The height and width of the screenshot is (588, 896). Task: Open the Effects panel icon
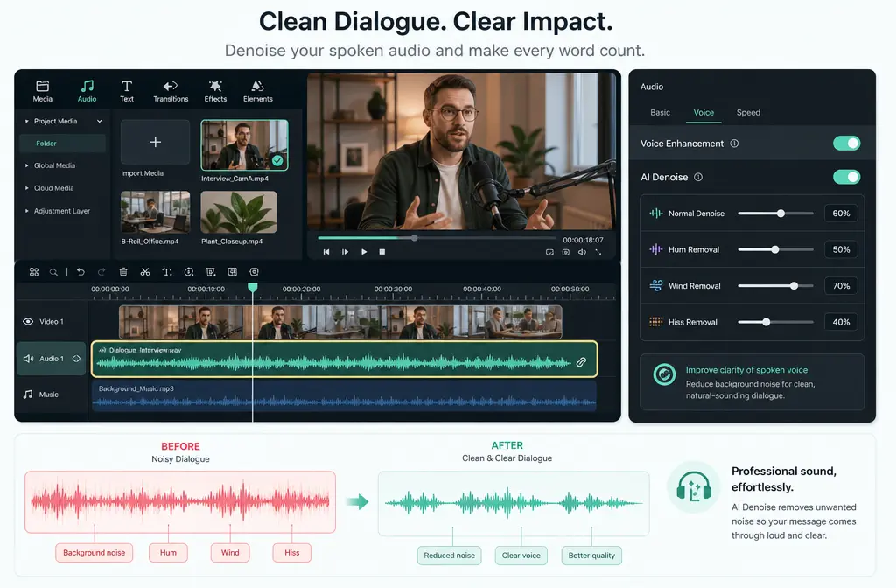215,86
